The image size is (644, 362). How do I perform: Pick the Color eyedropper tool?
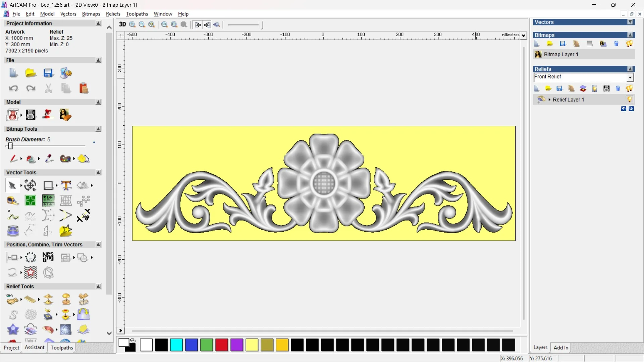[49, 159]
